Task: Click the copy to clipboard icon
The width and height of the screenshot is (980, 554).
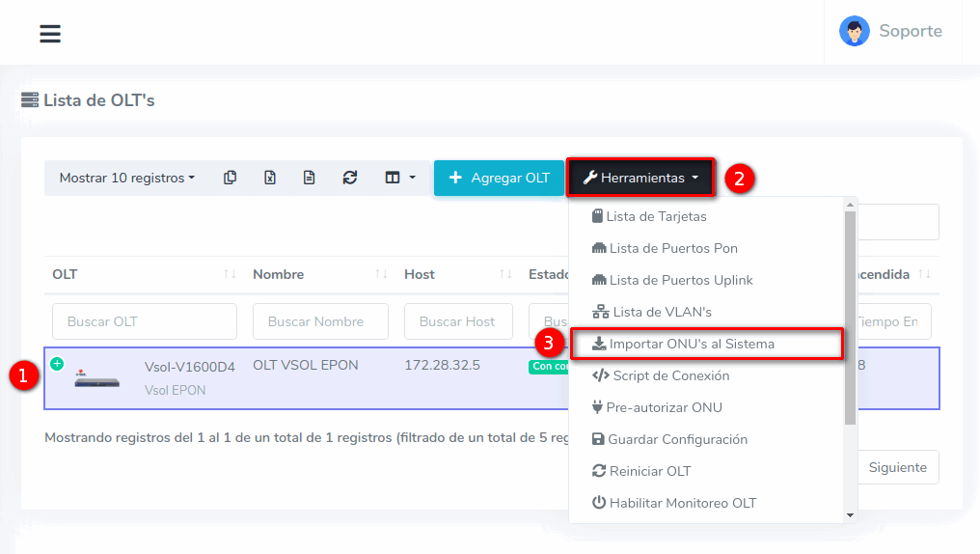Action: click(x=230, y=178)
